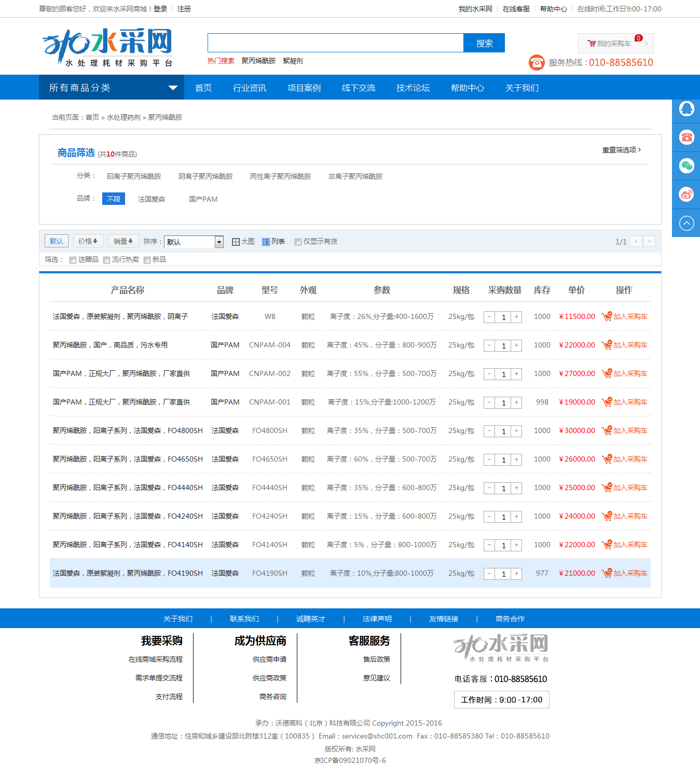The height and width of the screenshot is (765, 700).
Task: Click hot search term 絮凝剂
Action: pos(293,61)
